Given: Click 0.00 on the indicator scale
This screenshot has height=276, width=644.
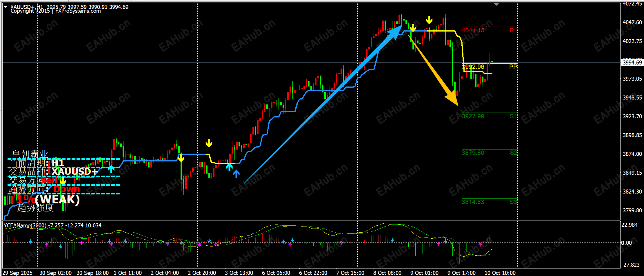Looking at the screenshot, I should 626,243.
